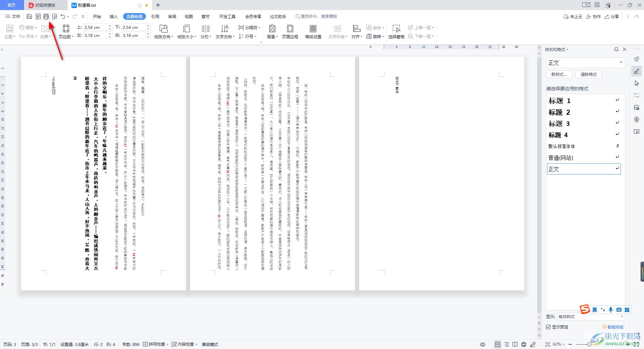The width and height of the screenshot is (644, 349).
Task: Click the book icon in right sidebar
Action: tap(637, 132)
